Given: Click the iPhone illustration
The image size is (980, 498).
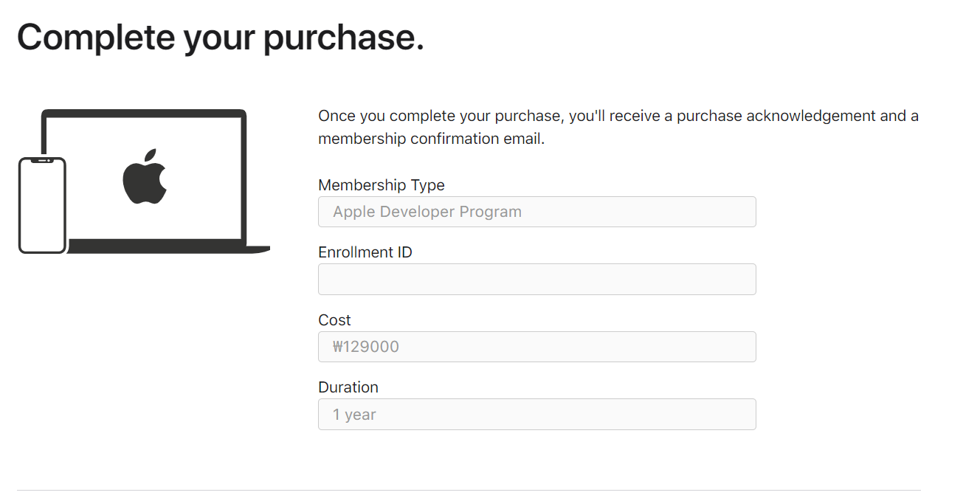Looking at the screenshot, I should [42, 207].
